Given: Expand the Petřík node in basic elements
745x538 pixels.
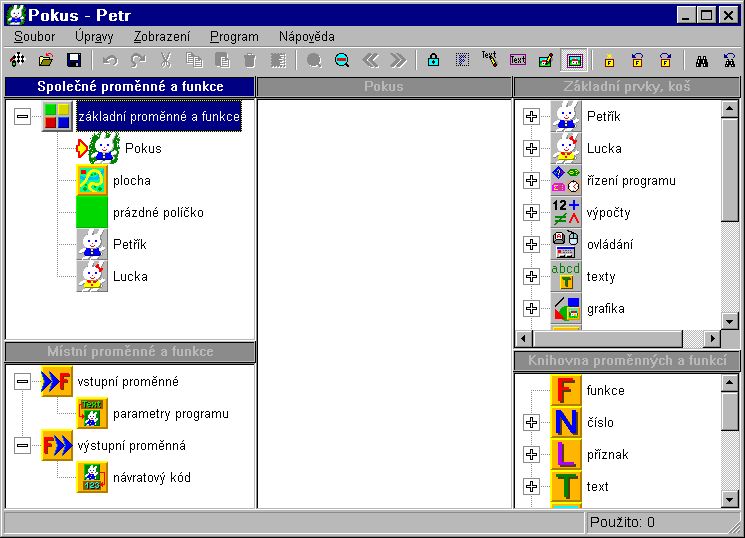Looking at the screenshot, I should pyautogui.click(x=531, y=117).
